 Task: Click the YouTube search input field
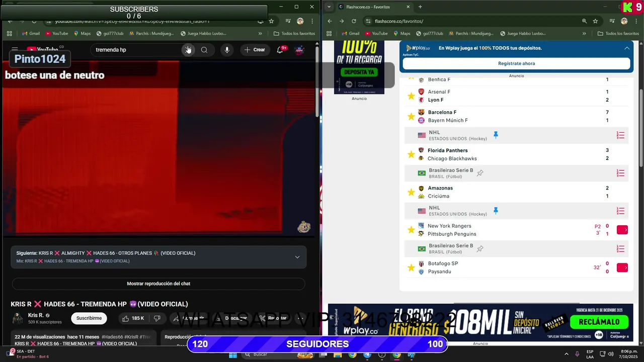pos(138,50)
